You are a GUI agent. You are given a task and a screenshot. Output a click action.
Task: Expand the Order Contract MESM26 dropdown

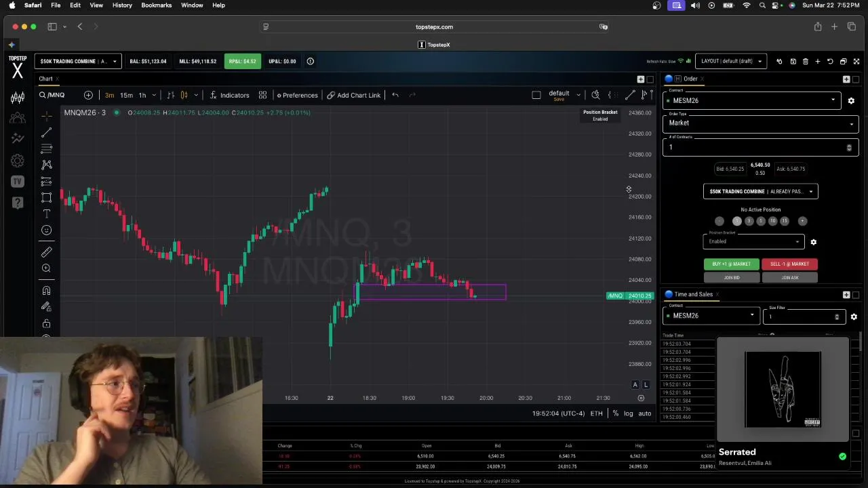coord(752,100)
